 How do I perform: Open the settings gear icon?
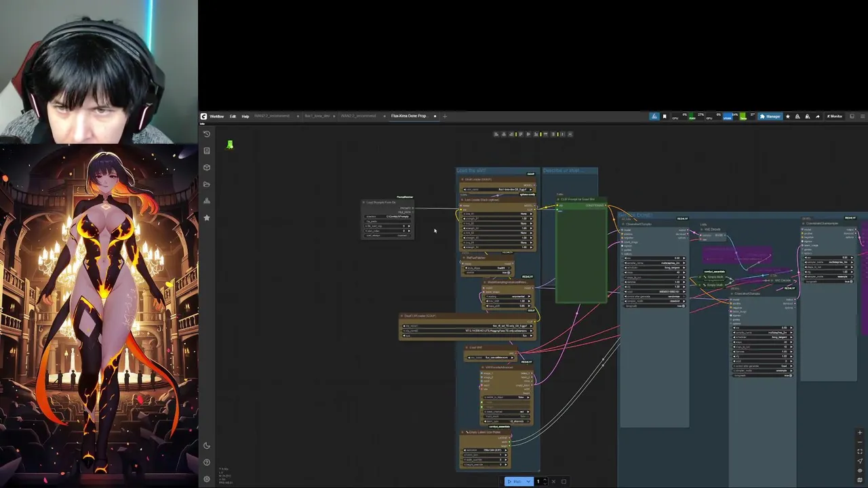coord(207,479)
